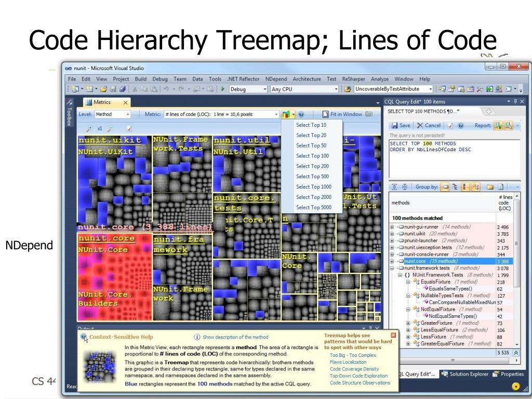Open the UncoverableByTestAttribute search dropdown
This screenshot has width=532, height=399.
pyautogui.click(x=393, y=89)
